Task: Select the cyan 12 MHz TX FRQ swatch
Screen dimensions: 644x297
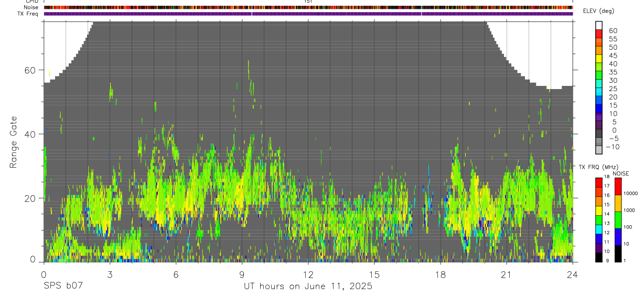Action: click(599, 229)
